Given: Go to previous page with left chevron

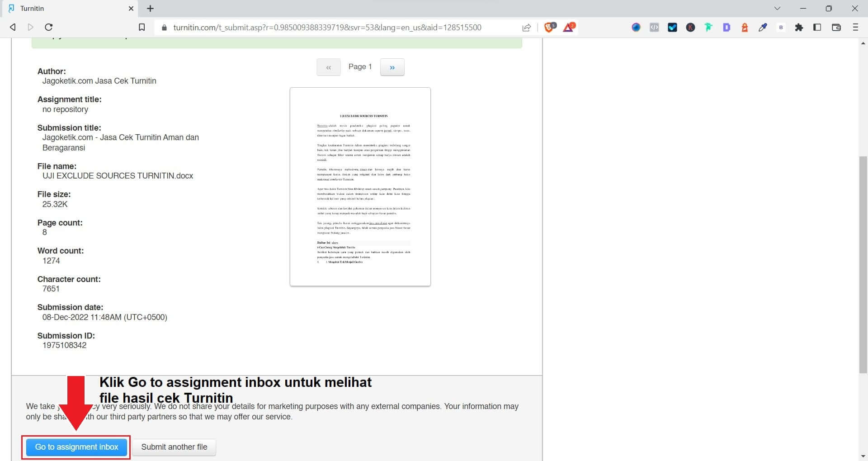Looking at the screenshot, I should (x=329, y=67).
